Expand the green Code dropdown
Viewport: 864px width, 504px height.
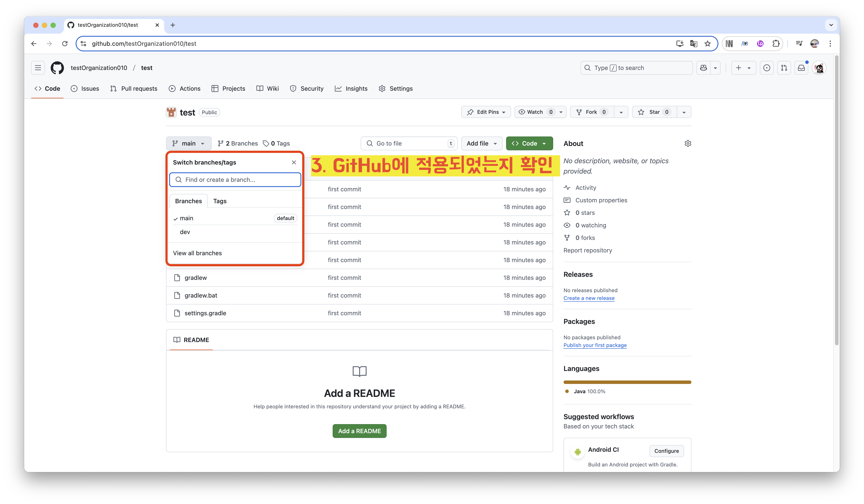click(x=529, y=144)
